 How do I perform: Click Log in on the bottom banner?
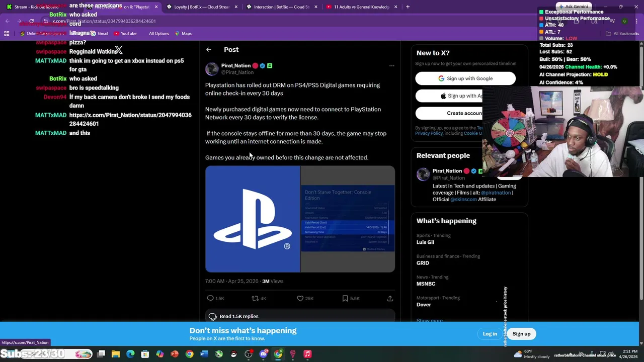490,334
